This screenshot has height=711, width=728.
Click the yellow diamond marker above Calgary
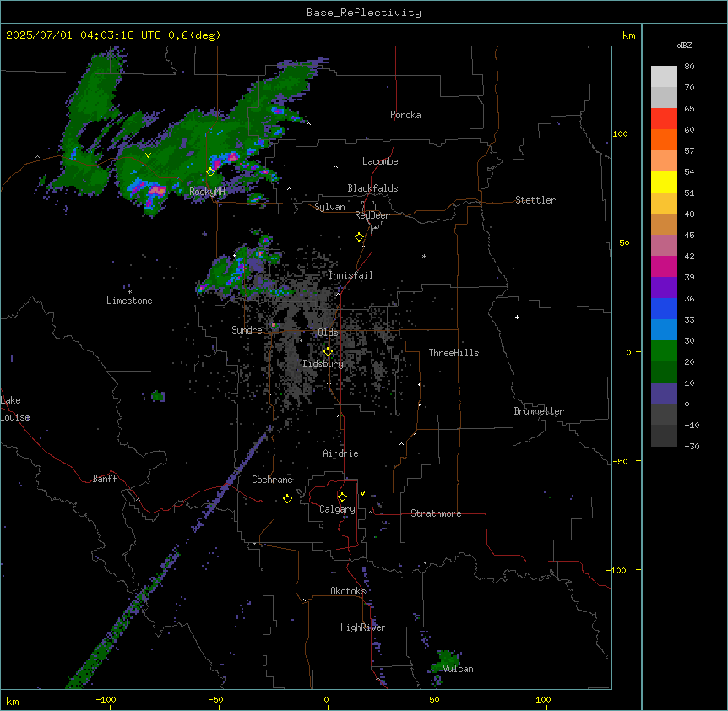click(x=342, y=497)
